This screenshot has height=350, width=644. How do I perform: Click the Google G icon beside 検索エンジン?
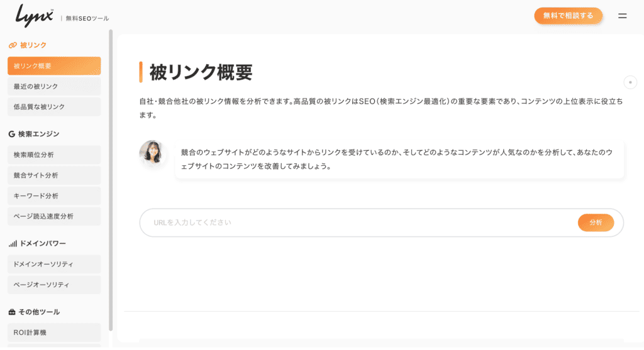point(11,134)
